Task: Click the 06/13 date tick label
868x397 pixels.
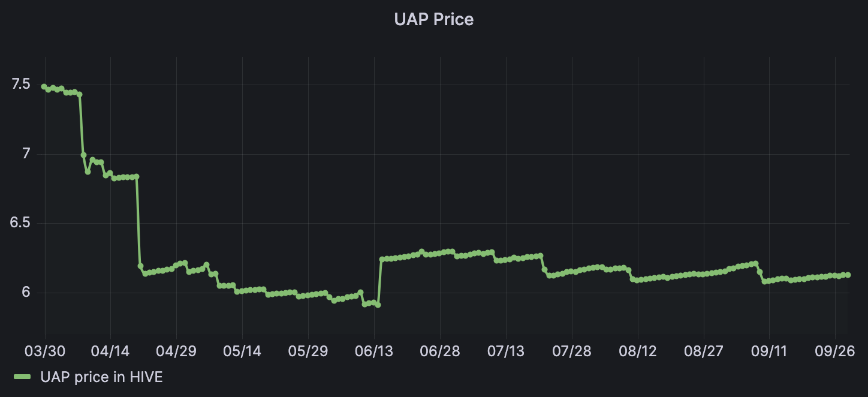Action: [374, 350]
